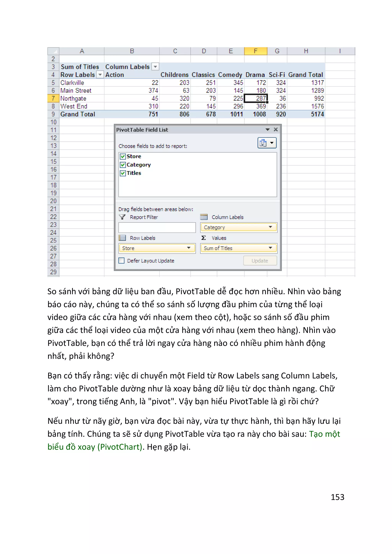The height and width of the screenshot is (554, 392).
Task: Uncheck the Titles field checkbox
Action: [x=123, y=173]
